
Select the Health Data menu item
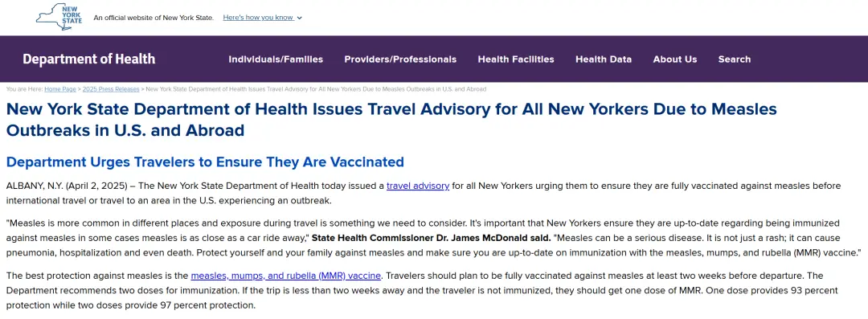click(x=604, y=59)
